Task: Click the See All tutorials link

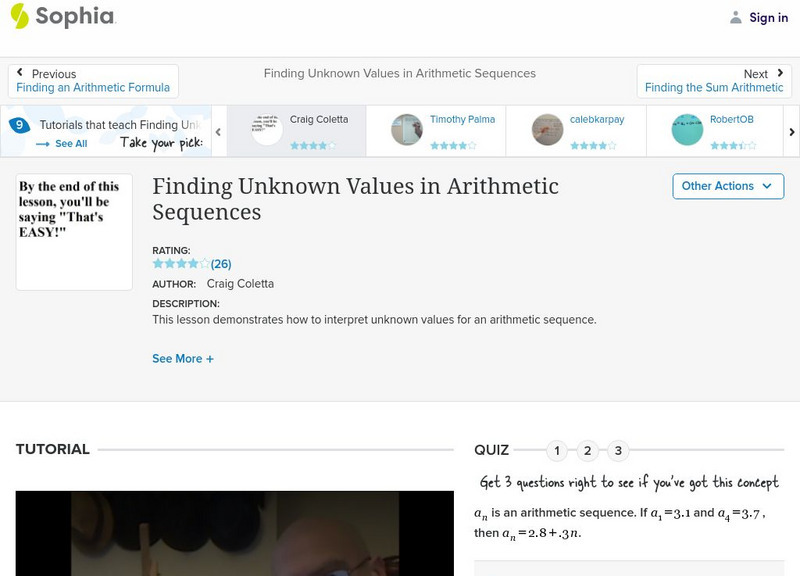Action: (62, 144)
